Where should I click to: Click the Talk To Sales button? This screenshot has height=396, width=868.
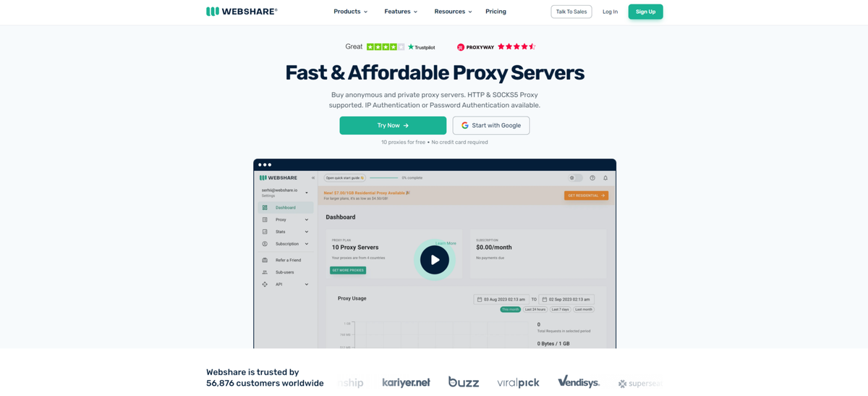click(x=571, y=12)
